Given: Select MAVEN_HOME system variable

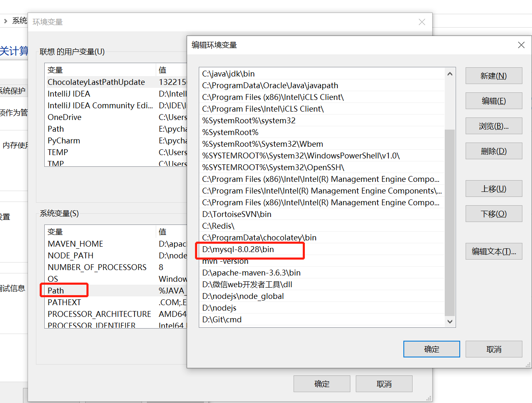Looking at the screenshot, I should [116, 244].
